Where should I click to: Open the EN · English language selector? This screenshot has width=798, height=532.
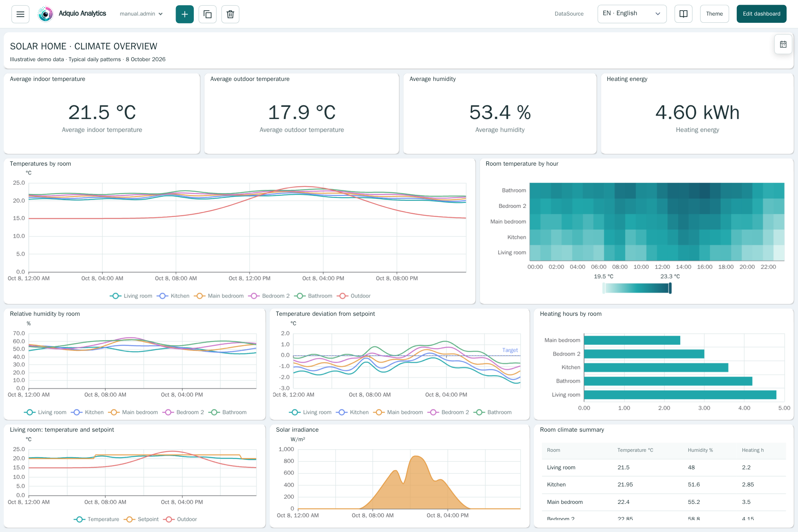click(x=632, y=14)
